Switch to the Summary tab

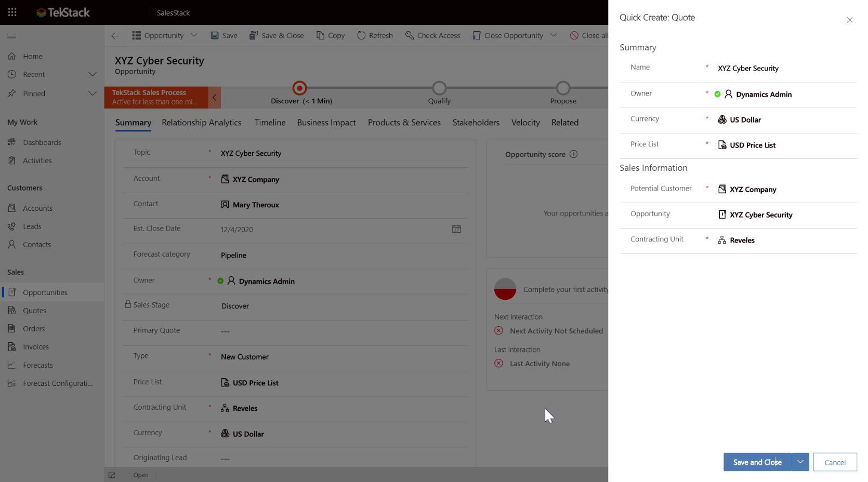point(133,123)
